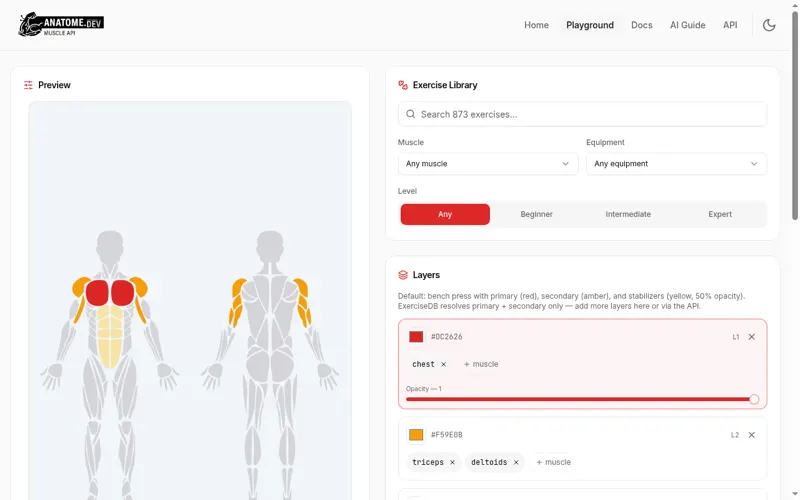
Task: Select the Beginner level
Action: tap(536, 214)
